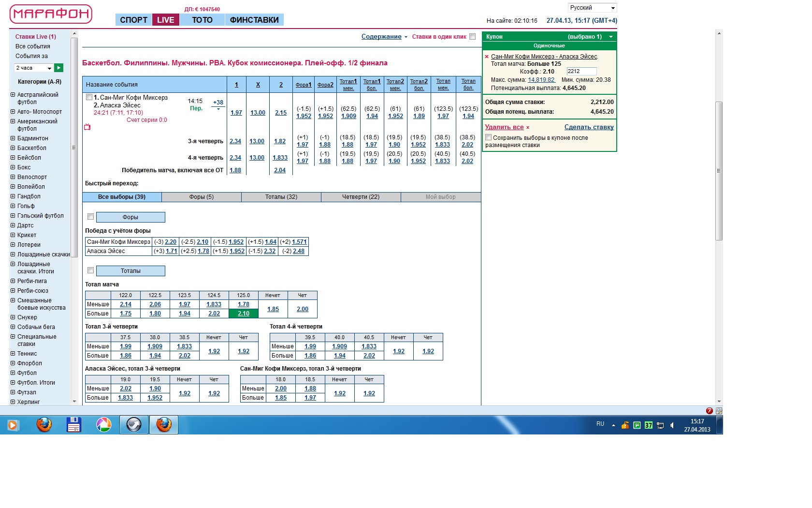This screenshot has width=812, height=508.
Task: Switch to the Тоталы (32) tab
Action: click(x=281, y=197)
